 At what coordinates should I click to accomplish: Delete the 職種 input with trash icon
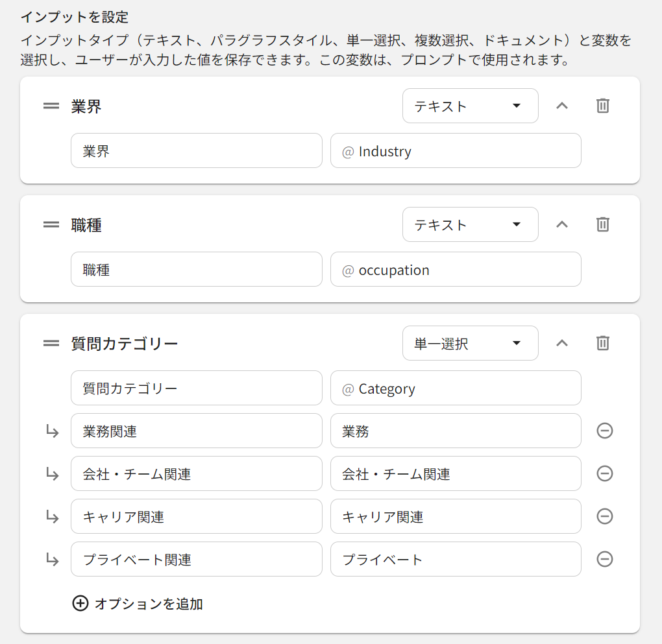pyautogui.click(x=603, y=224)
